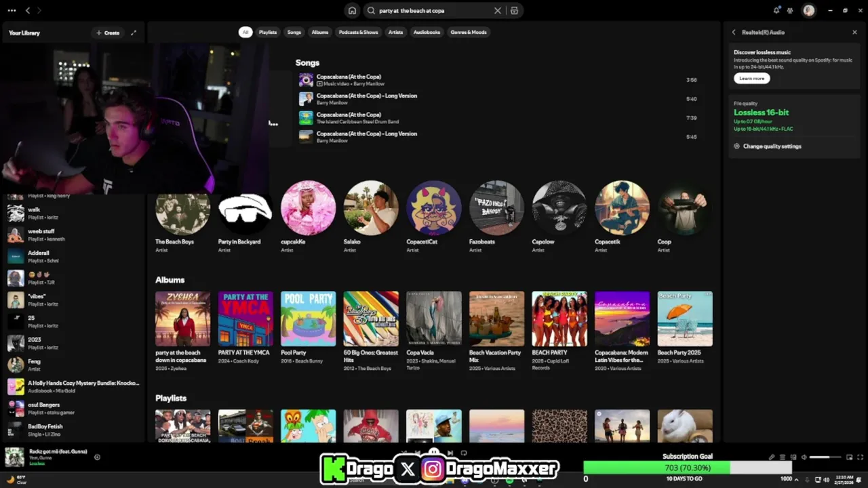Open Salako artist
The image size is (868, 488).
click(371, 216)
